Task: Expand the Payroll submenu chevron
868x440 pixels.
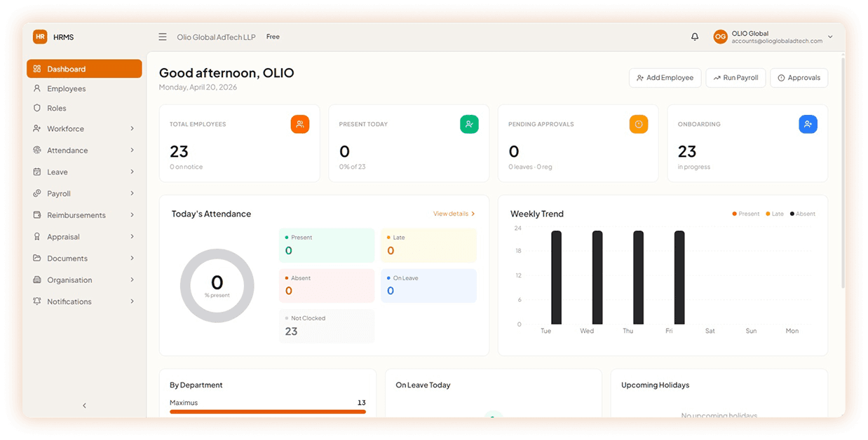Action: (132, 193)
